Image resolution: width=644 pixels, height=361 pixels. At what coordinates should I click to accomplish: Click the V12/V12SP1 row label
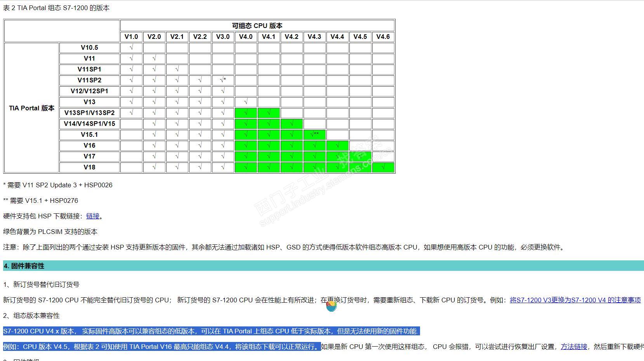click(x=89, y=91)
